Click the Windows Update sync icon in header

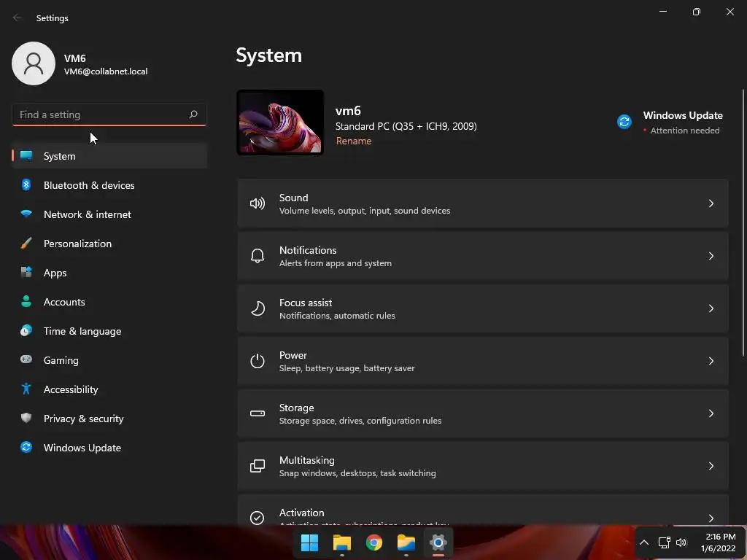pyautogui.click(x=624, y=122)
